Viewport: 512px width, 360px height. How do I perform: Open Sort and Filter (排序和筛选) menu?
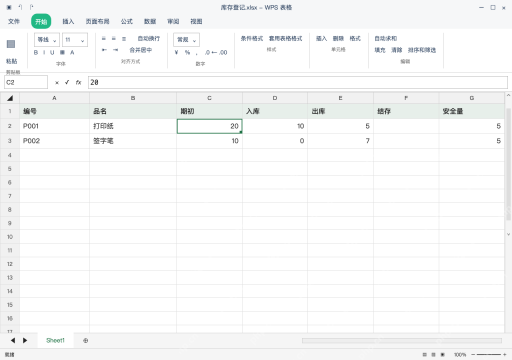pyautogui.click(x=422, y=50)
